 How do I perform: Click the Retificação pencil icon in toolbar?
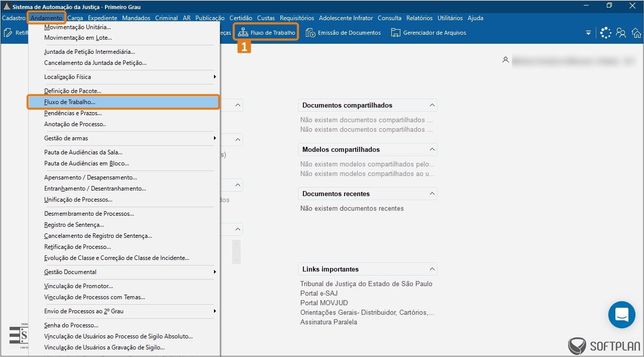pos(8,33)
